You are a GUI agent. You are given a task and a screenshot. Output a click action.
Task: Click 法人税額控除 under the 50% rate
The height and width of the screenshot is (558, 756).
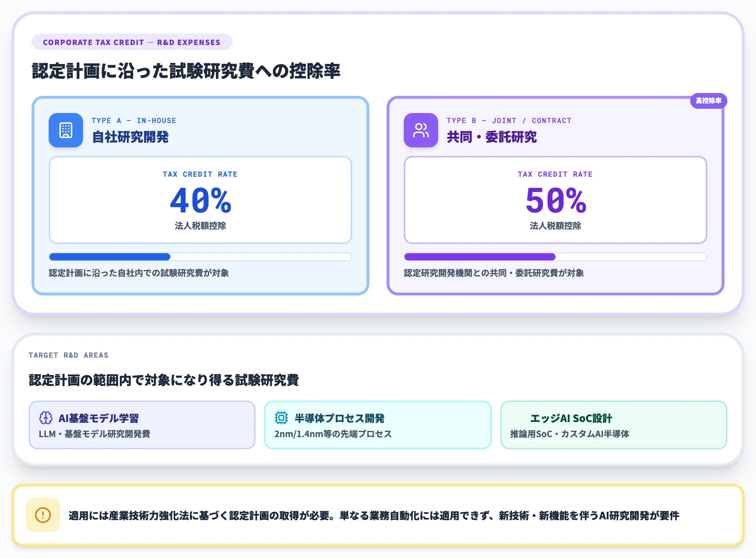pos(556,226)
